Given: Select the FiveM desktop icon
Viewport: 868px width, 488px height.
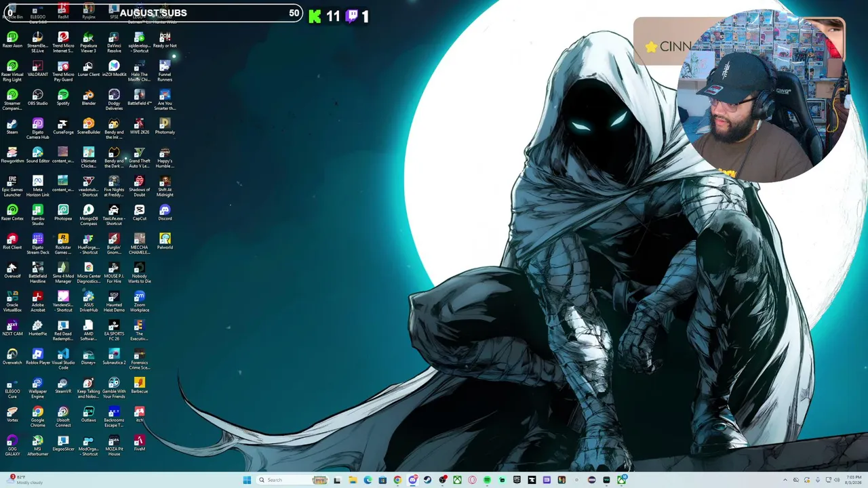Looking at the screenshot, I should point(140,444).
